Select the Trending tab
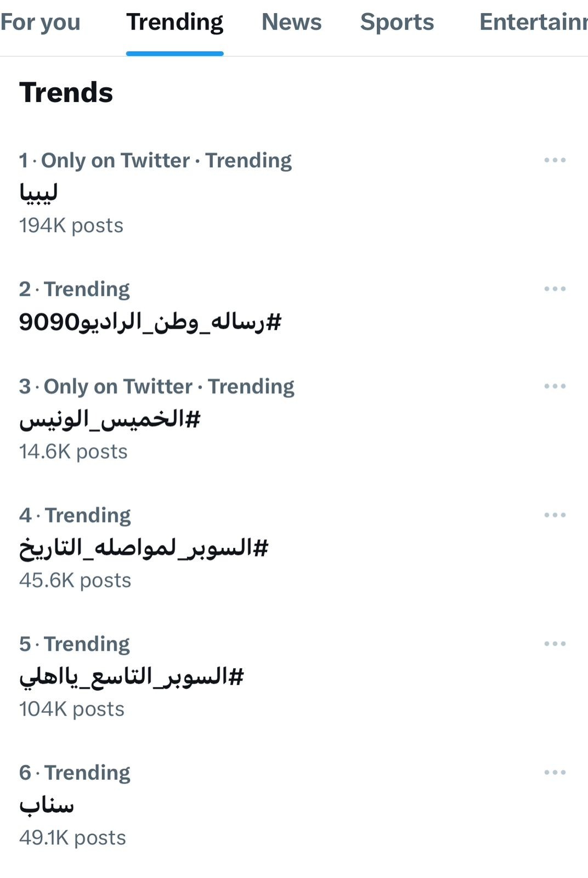588x878 pixels. click(x=174, y=22)
